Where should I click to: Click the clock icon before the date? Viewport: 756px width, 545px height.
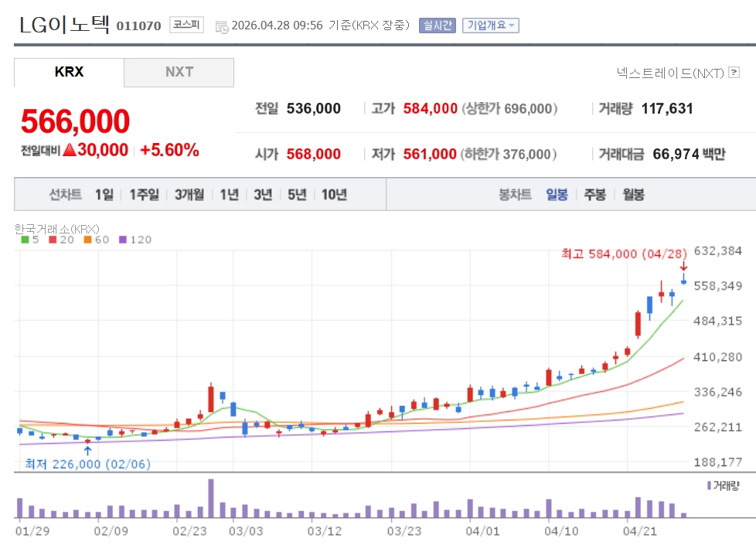pos(222,26)
